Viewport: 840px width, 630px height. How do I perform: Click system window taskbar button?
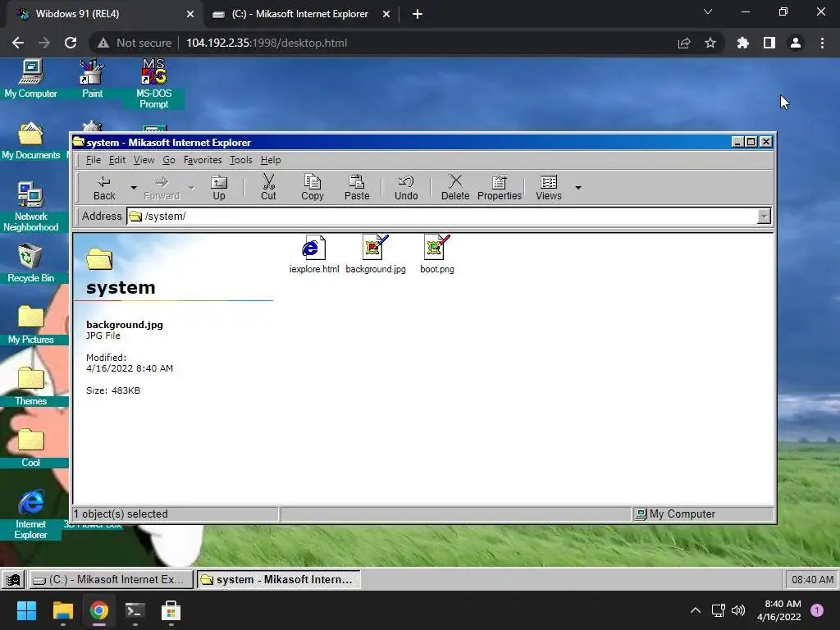pos(279,580)
